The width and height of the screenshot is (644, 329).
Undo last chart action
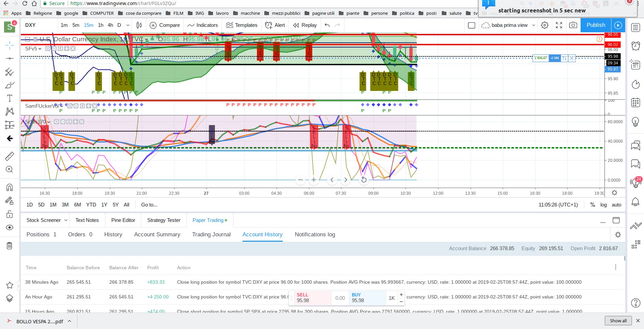pyautogui.click(x=327, y=25)
